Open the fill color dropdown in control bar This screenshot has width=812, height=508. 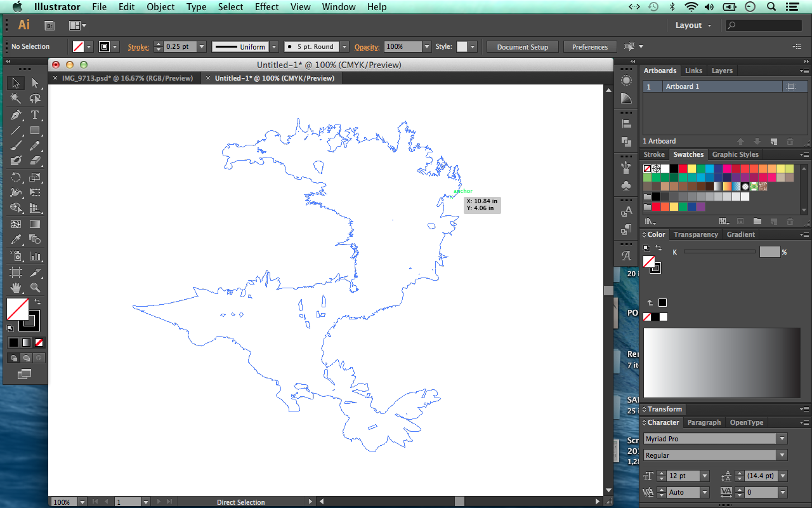[x=89, y=47]
